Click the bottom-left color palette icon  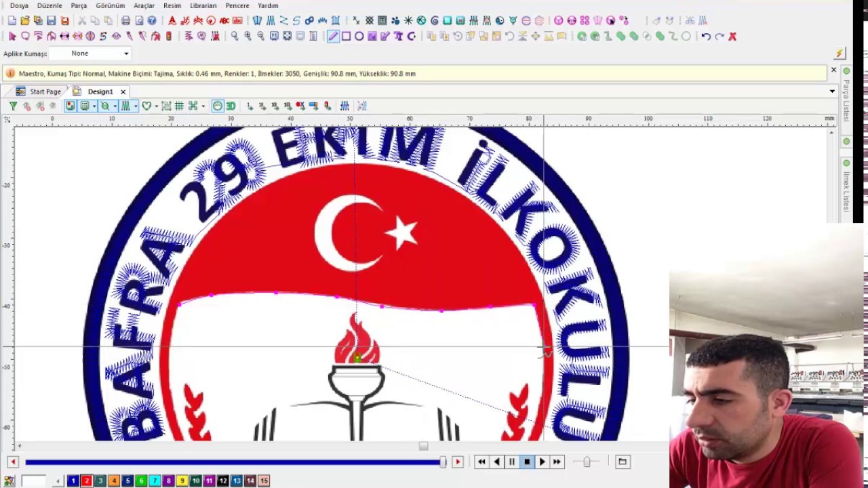9,481
